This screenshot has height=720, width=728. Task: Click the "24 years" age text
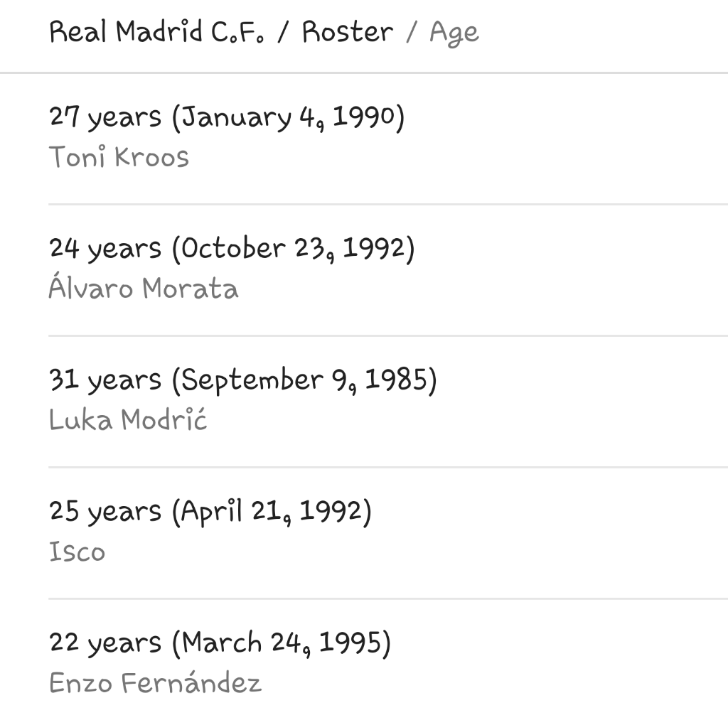(x=105, y=249)
